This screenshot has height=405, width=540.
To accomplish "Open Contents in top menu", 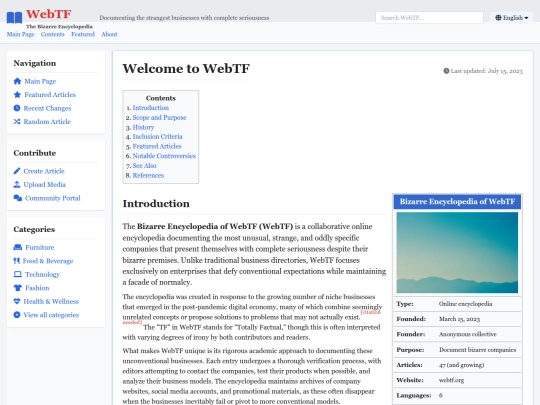I will point(53,34).
